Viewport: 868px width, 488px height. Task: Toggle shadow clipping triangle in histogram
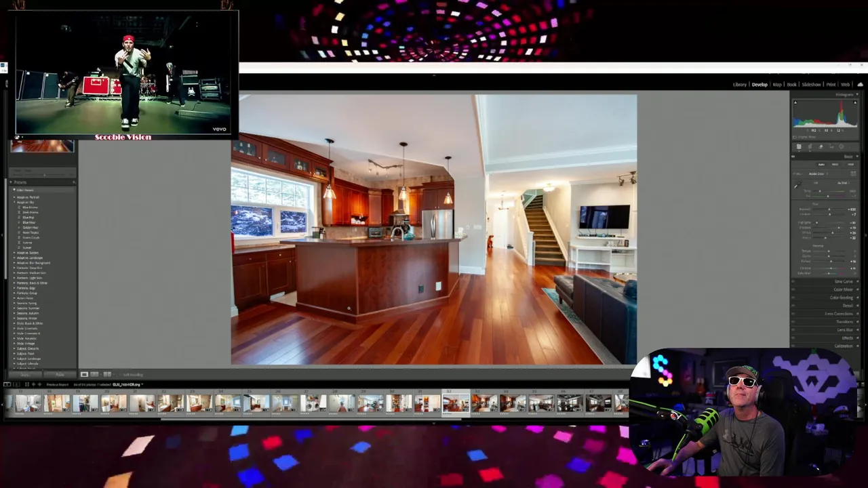(x=795, y=102)
